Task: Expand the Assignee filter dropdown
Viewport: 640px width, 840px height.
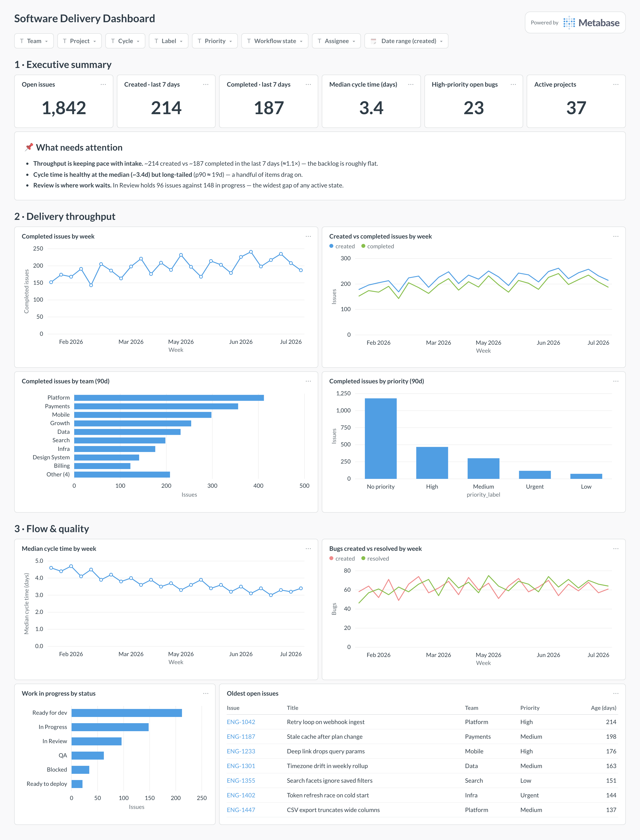Action: [336, 41]
